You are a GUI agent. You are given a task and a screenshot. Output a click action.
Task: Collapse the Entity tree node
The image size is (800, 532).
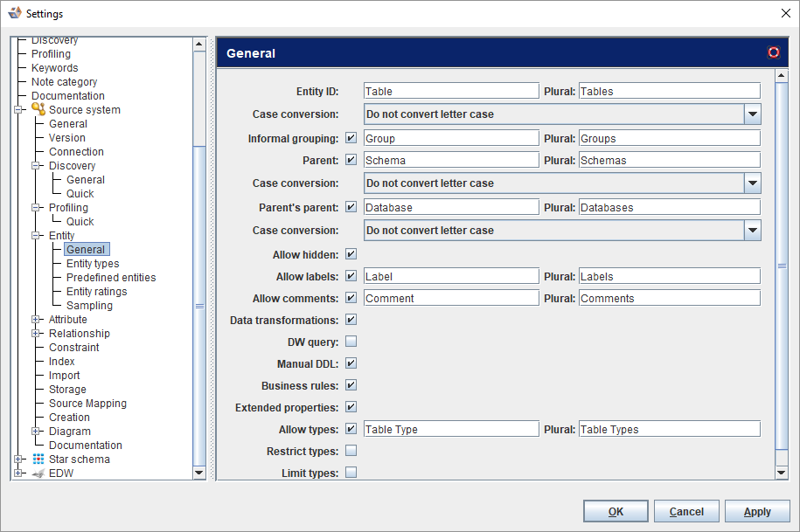pos(36,236)
